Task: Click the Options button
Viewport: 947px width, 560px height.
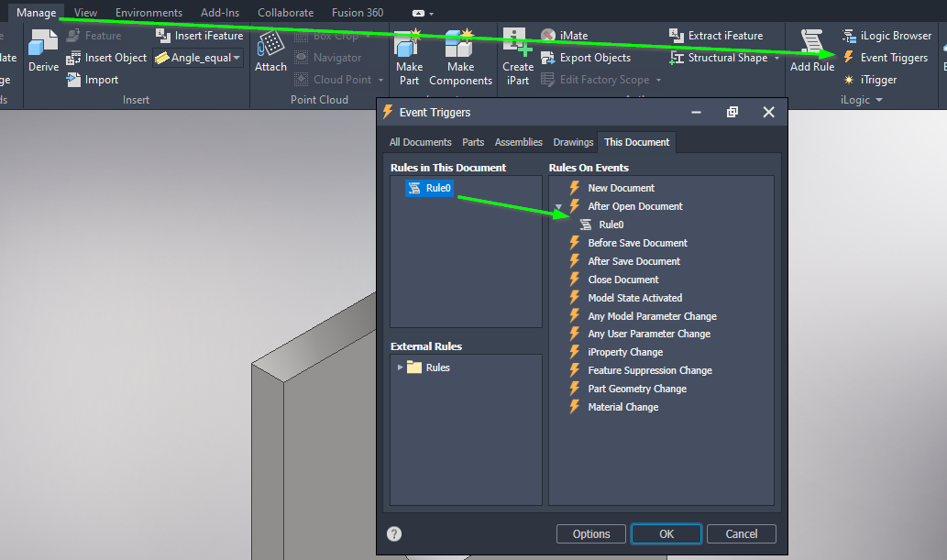Action: pyautogui.click(x=590, y=533)
